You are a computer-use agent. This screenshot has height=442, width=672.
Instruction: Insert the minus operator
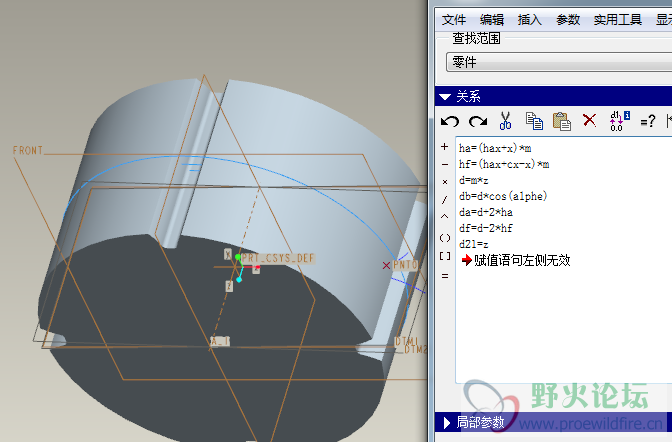tap(444, 165)
